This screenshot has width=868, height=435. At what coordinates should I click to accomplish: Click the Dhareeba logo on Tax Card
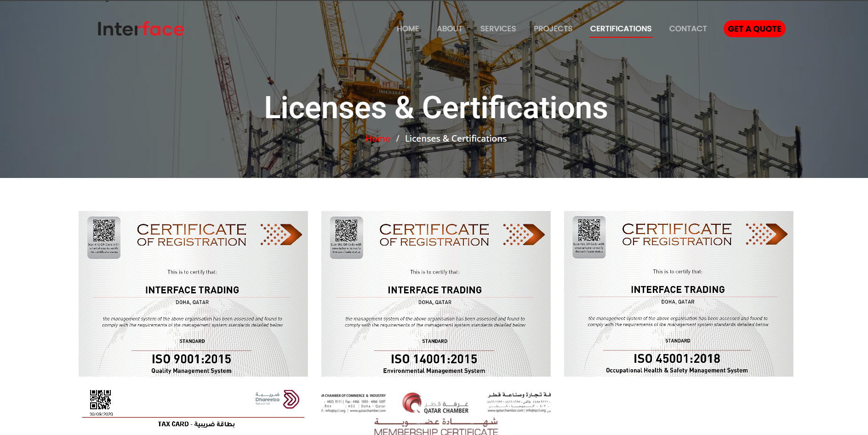[277, 399]
